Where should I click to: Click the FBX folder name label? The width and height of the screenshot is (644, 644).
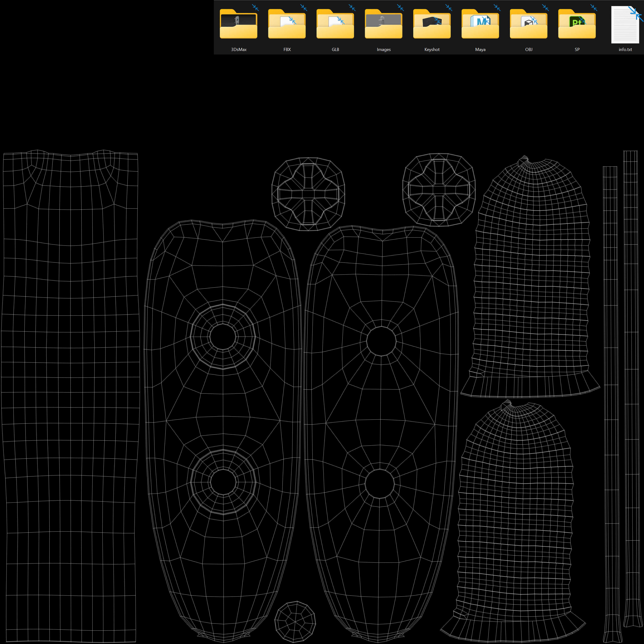pyautogui.click(x=287, y=49)
